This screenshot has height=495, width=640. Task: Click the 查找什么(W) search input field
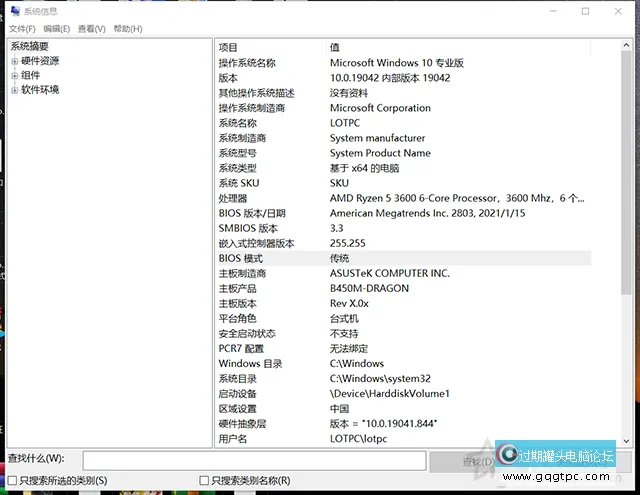(254, 461)
